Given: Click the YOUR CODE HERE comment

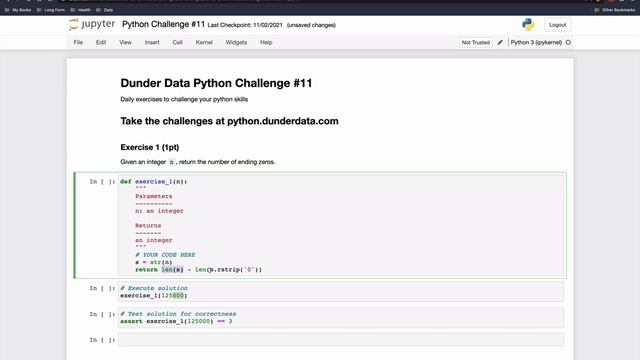Looking at the screenshot, I should (x=165, y=255).
